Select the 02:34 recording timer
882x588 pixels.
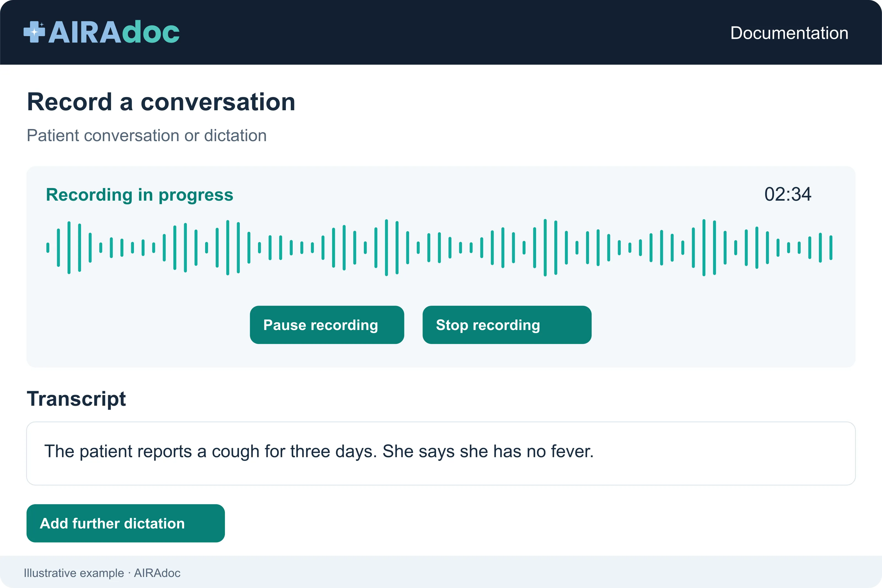pyautogui.click(x=787, y=194)
